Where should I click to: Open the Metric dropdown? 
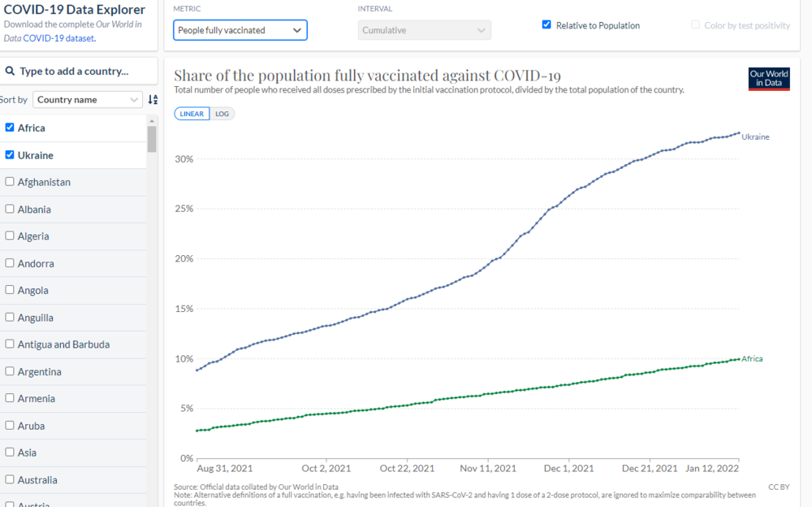click(x=240, y=31)
